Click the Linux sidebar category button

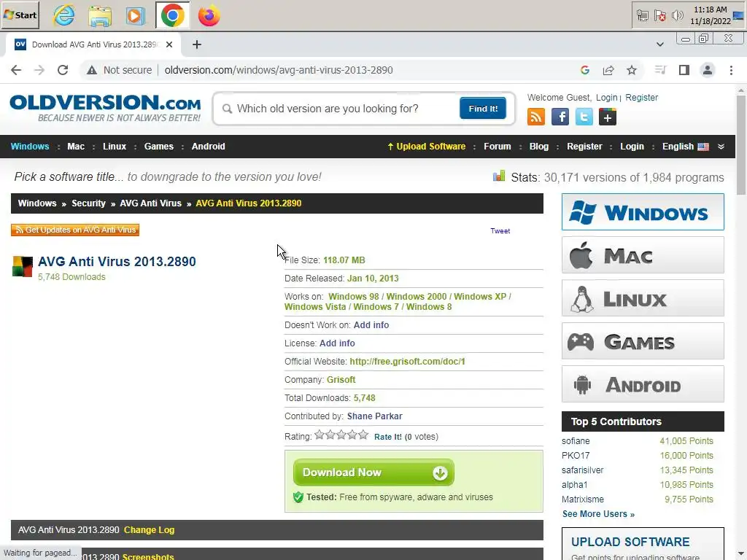click(643, 298)
